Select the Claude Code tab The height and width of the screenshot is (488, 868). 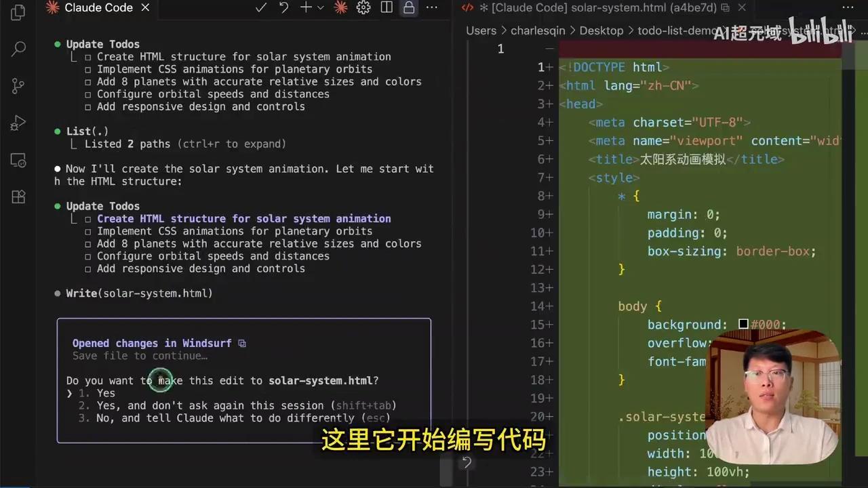[97, 8]
